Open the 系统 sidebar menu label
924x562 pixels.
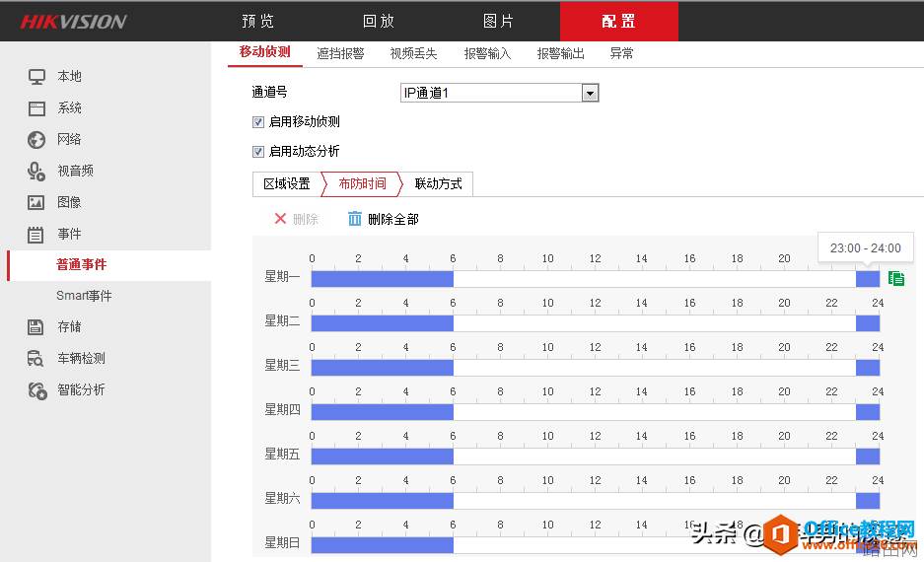70,108
